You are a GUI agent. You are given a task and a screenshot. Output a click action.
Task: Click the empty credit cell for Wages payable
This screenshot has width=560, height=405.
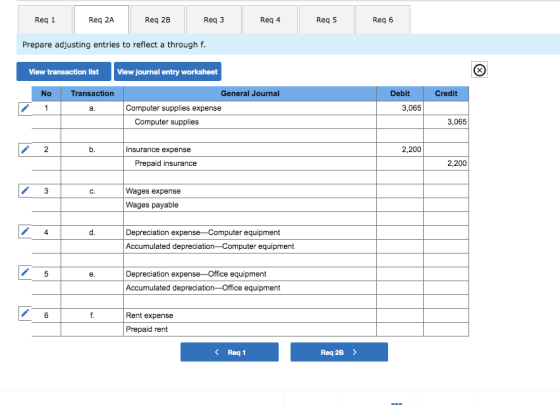pos(446,205)
